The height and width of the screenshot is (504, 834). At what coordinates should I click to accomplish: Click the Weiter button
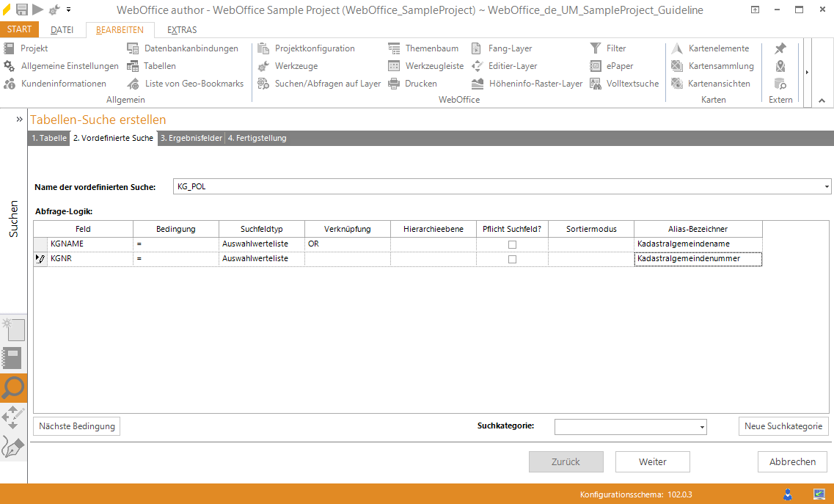coord(652,461)
